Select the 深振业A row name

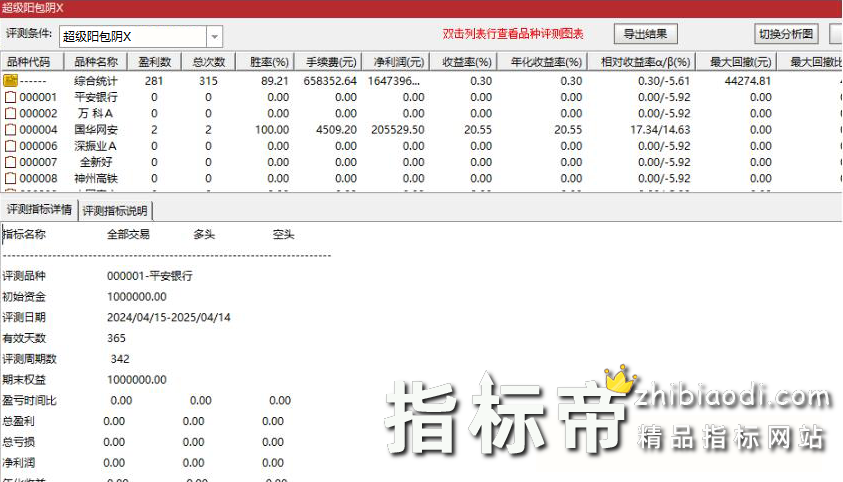pos(96,146)
